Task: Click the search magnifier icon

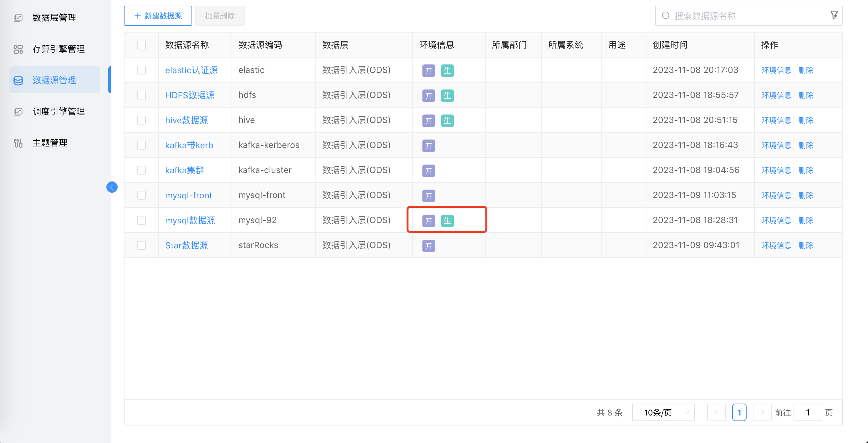Action: 666,15
